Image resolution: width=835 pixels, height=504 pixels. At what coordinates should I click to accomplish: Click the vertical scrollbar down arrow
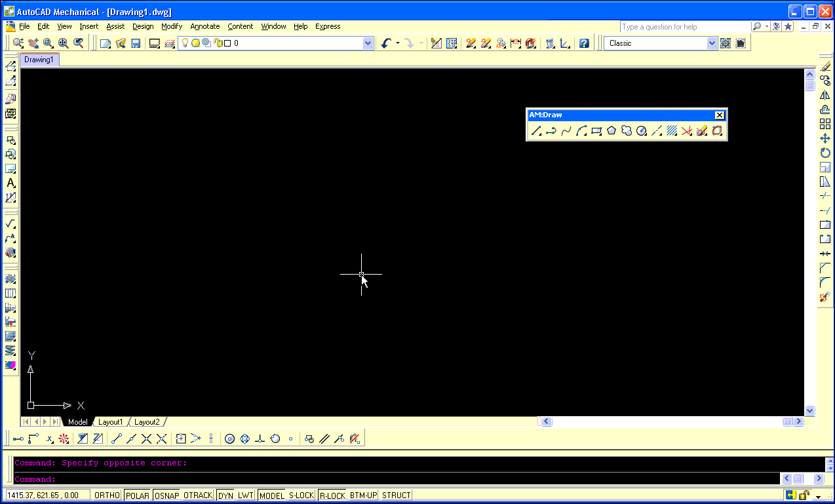coord(809,411)
